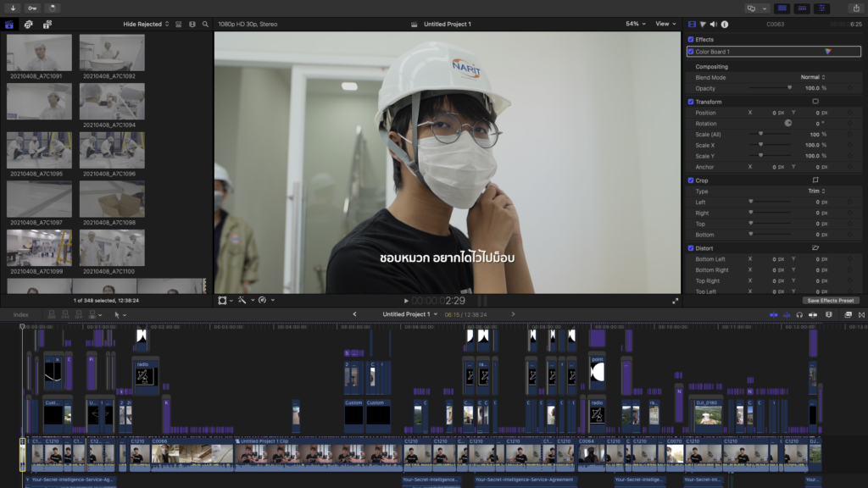Screen dimensions: 868x488
Task: Open Untitled Project 1 timeline name menu
Action: pos(410,314)
